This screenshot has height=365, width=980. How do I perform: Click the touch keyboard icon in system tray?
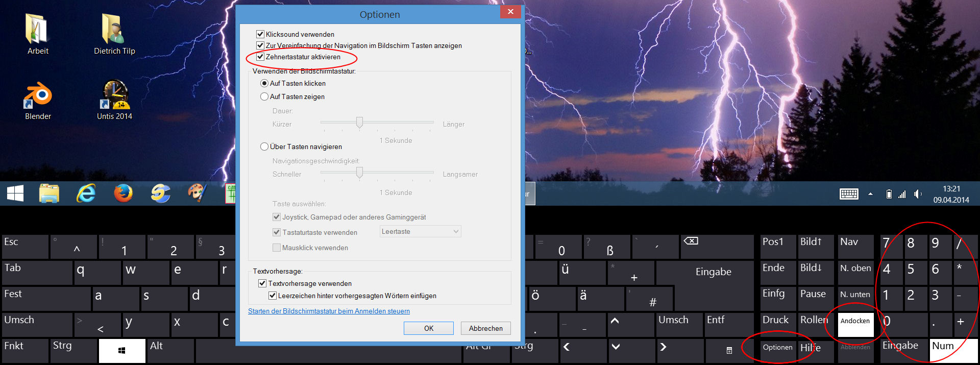click(849, 194)
